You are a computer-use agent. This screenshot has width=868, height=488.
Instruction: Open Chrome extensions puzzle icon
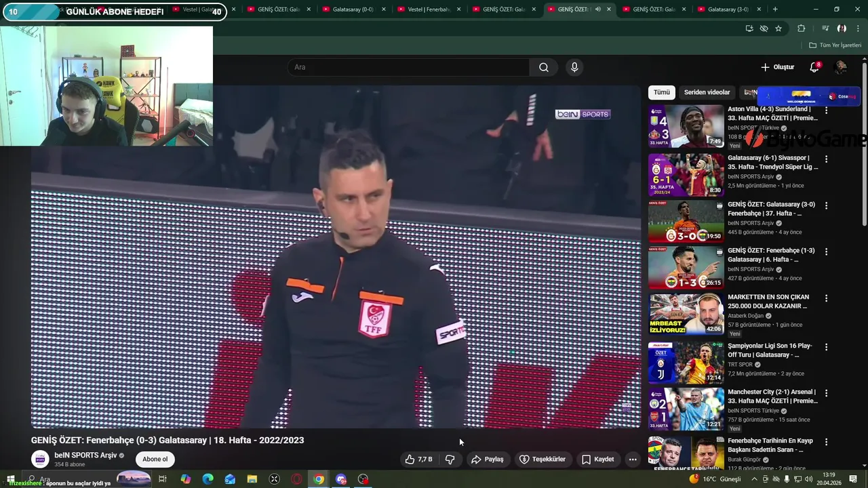click(802, 28)
